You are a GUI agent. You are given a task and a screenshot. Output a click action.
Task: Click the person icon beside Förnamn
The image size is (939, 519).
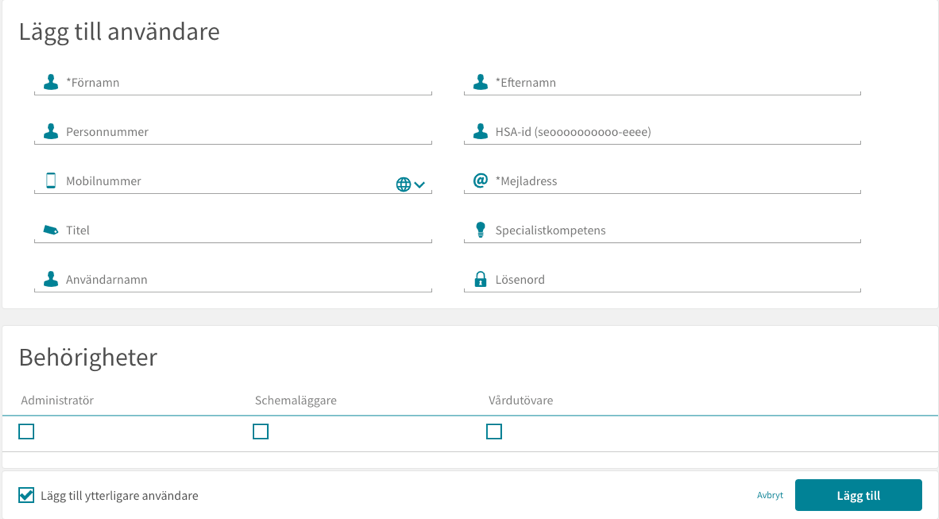coord(51,82)
